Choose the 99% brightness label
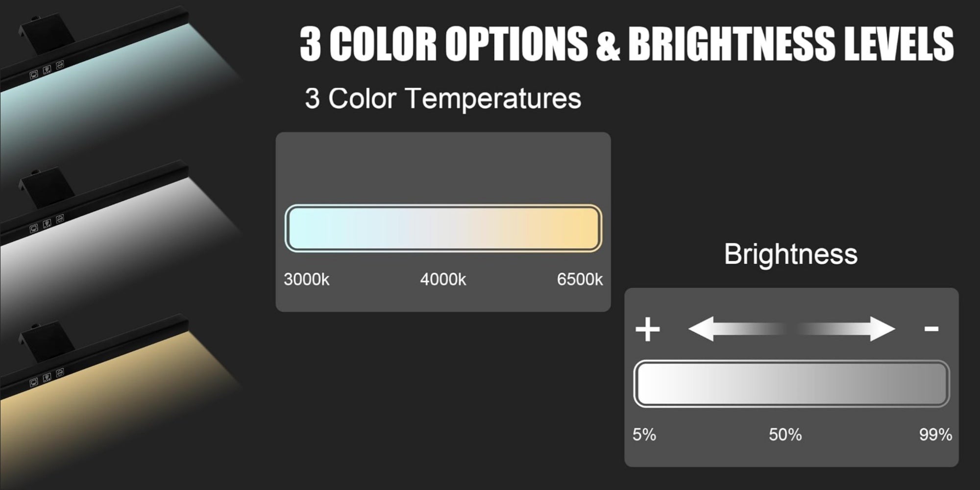The height and width of the screenshot is (490, 980). click(x=936, y=435)
